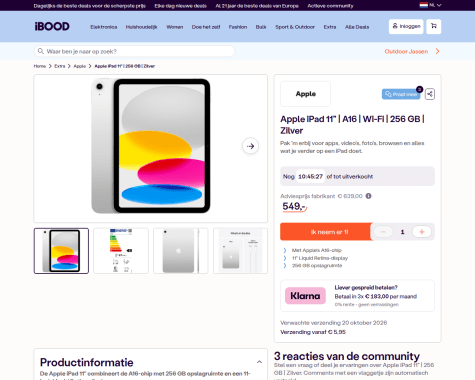Open the Elektronica menu
This screenshot has width=475, height=380.
[104, 27]
